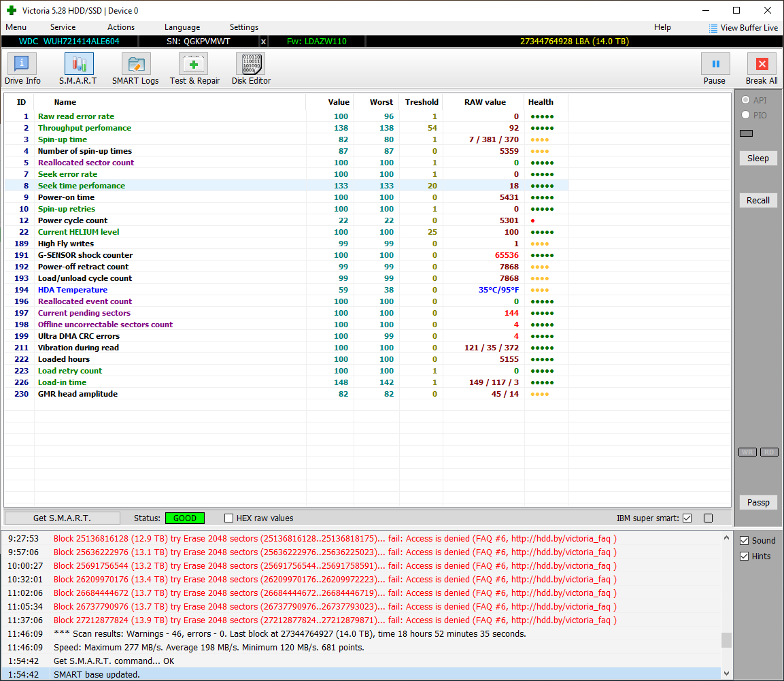The image size is (784, 681).
Task: Open the Help menu
Action: pyautogui.click(x=662, y=27)
